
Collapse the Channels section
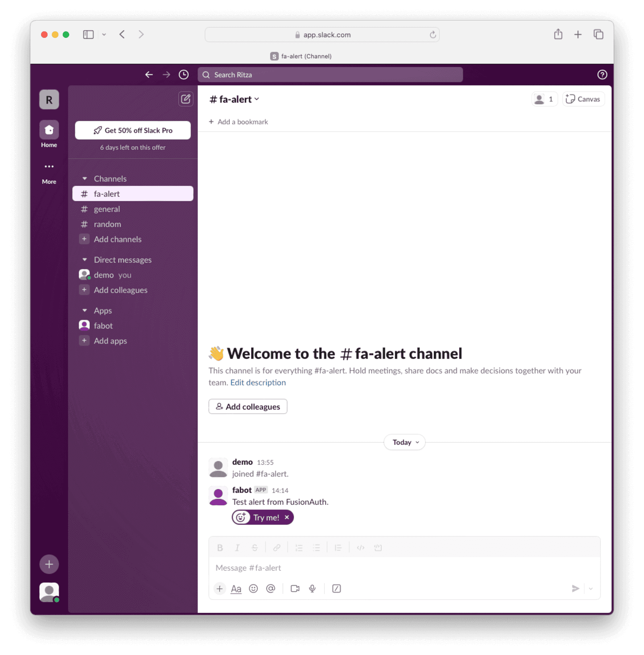tap(85, 178)
